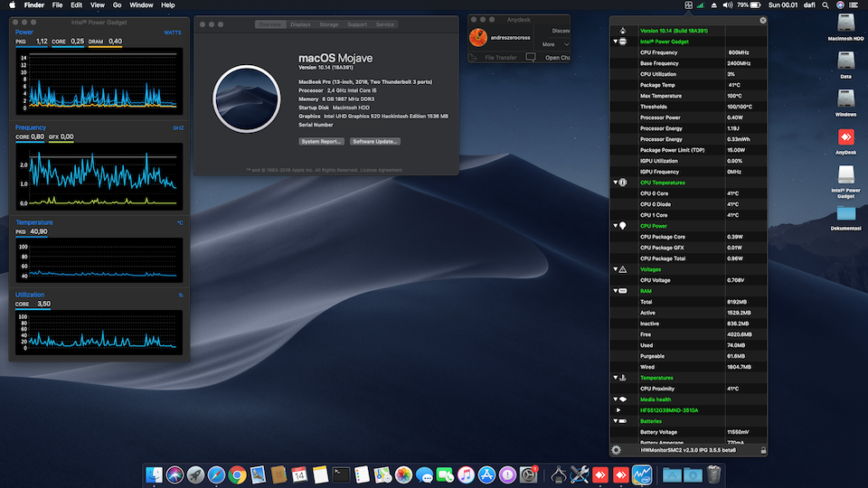Open Dokumentasi folder on desktop

(845, 218)
